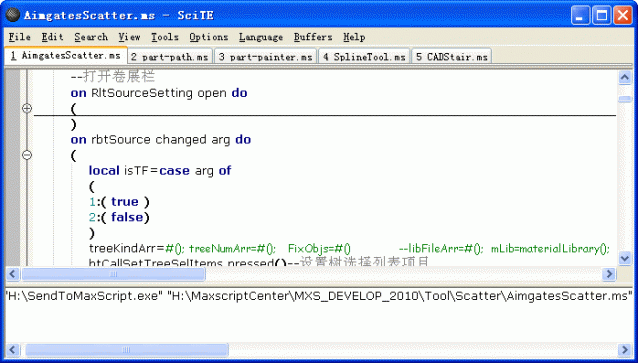Open the Edit menu
Viewport: 638px width, 363px height.
point(52,37)
